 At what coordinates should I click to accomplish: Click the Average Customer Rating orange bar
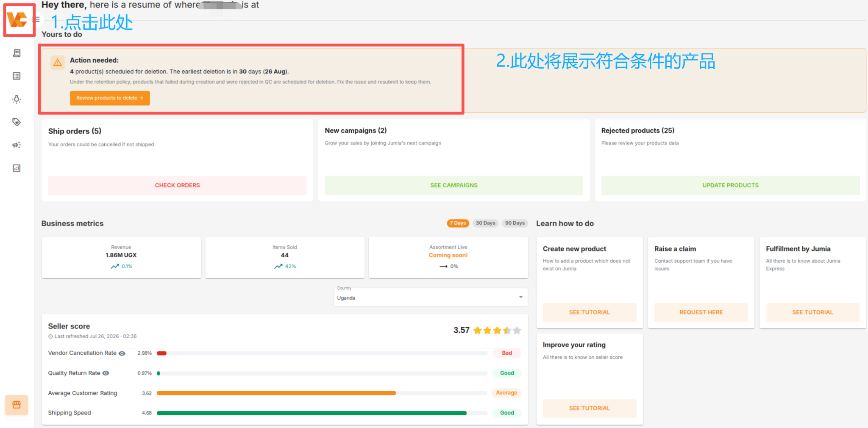(x=276, y=393)
